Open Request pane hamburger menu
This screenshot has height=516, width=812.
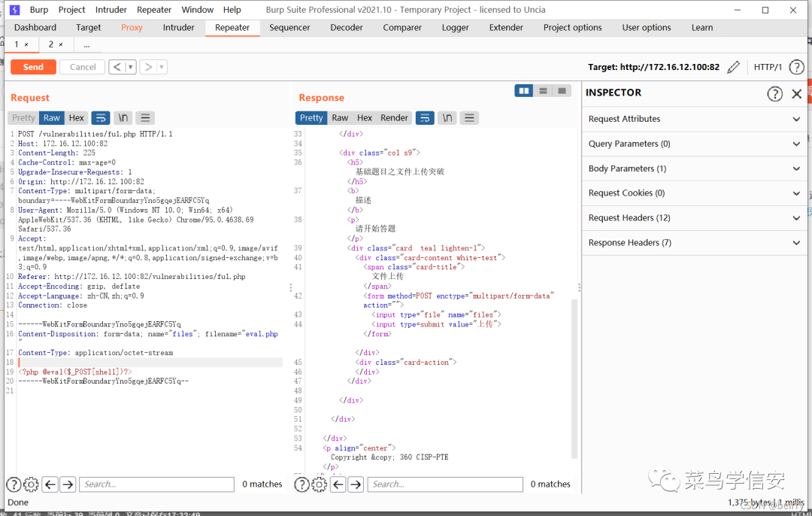(x=146, y=117)
